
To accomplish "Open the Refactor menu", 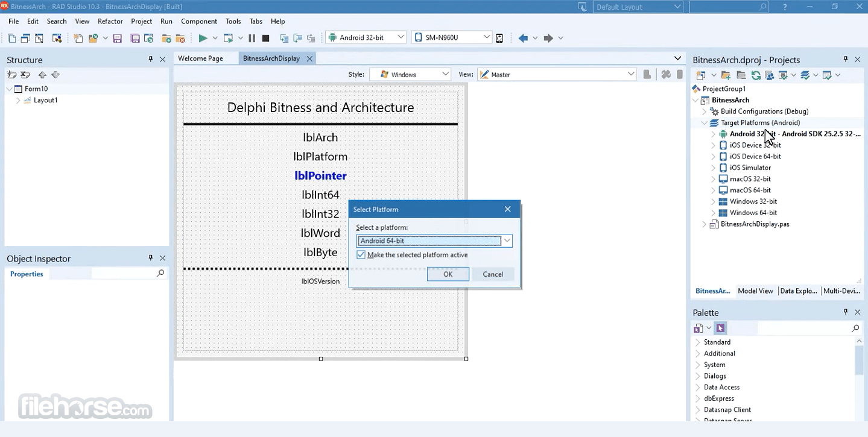I will (x=110, y=21).
